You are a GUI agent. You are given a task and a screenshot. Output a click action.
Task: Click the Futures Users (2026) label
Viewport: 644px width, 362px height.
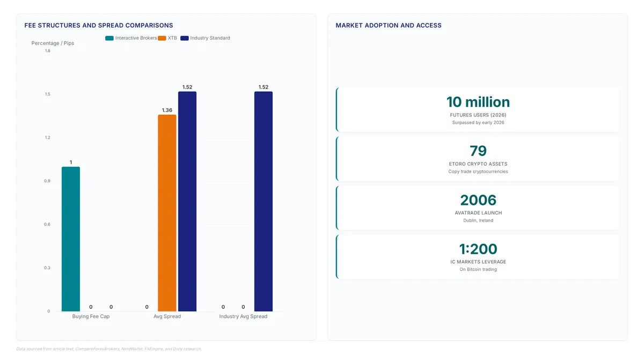(478, 115)
